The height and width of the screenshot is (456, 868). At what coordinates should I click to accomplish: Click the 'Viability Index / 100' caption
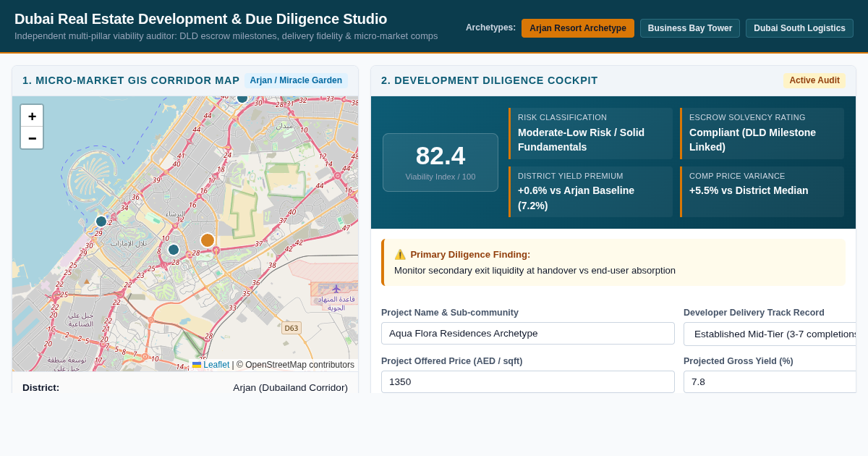pos(441,177)
